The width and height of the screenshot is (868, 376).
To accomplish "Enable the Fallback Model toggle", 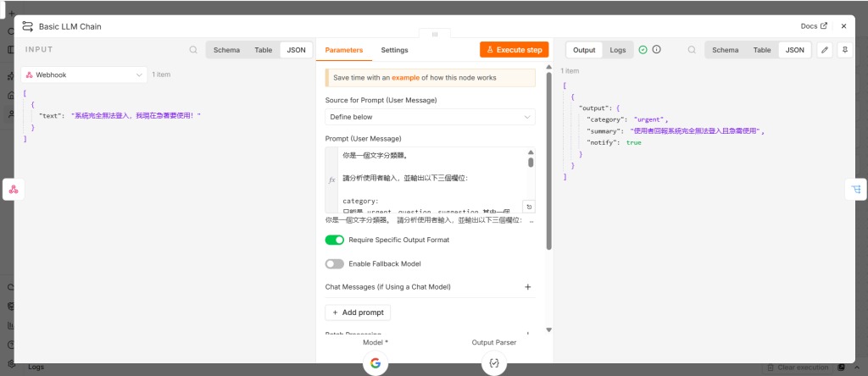I will 334,263.
